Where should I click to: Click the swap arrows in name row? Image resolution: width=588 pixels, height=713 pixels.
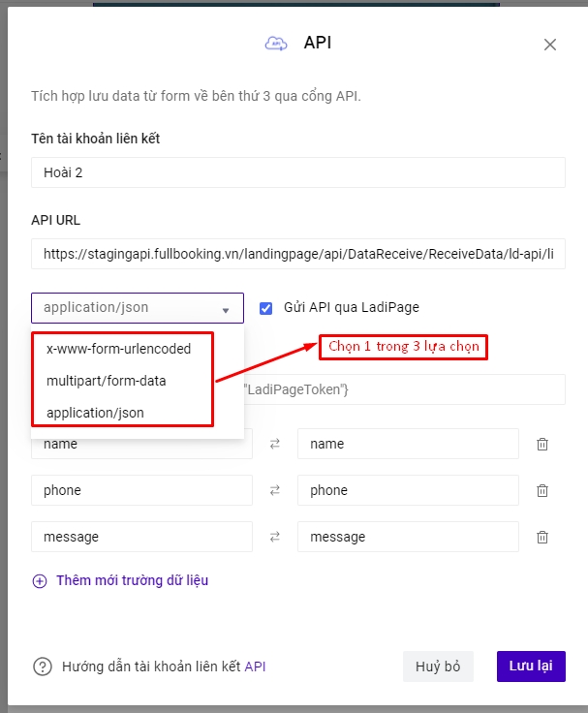[274, 444]
